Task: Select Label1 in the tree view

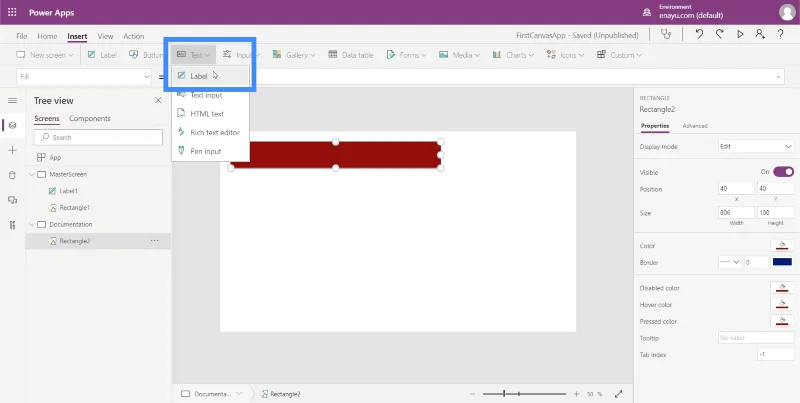Action: click(68, 191)
